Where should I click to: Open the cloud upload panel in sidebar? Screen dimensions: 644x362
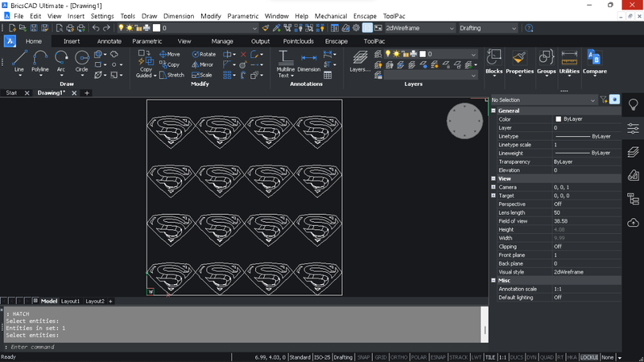pyautogui.click(x=634, y=221)
